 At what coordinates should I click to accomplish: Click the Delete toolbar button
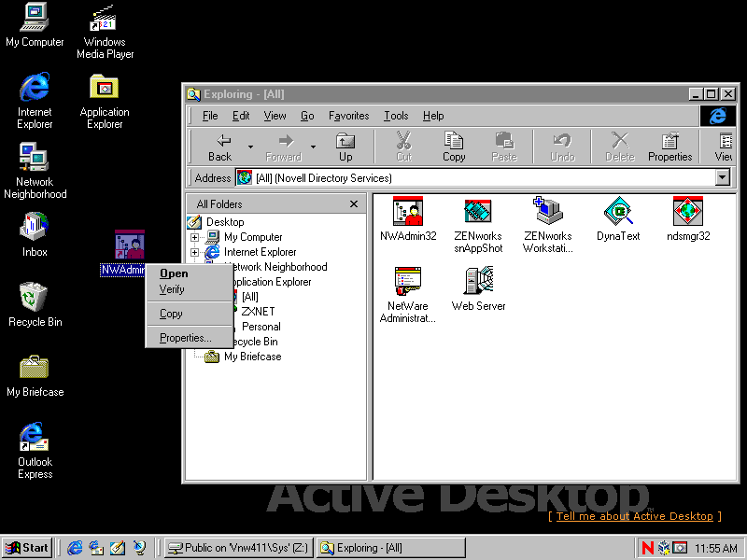click(x=620, y=147)
